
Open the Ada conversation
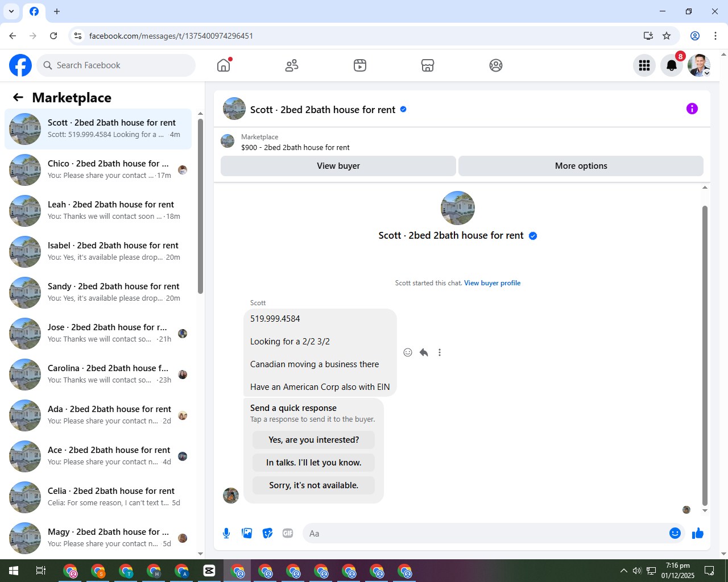pos(98,415)
